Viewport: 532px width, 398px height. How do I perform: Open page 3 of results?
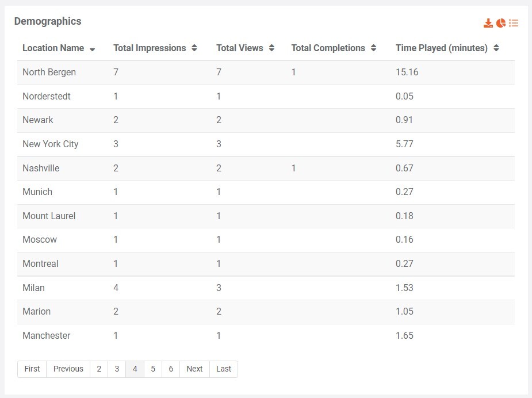tap(117, 369)
